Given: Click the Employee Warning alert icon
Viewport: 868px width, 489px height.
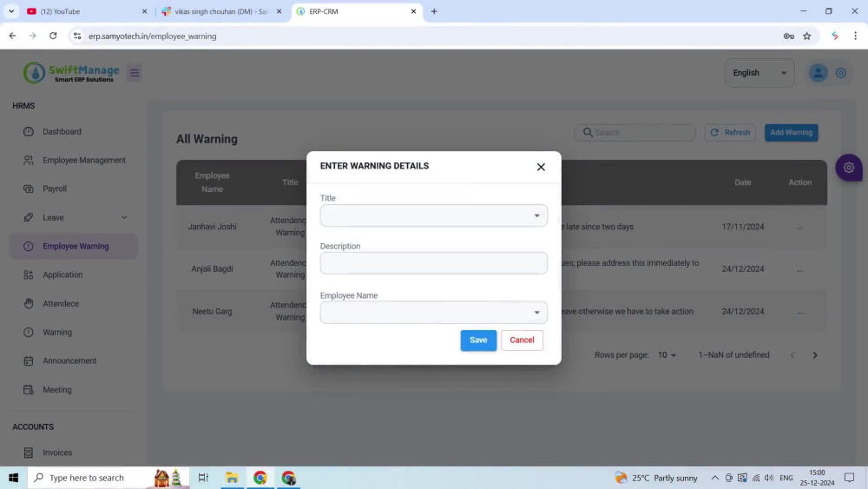Looking at the screenshot, I should 29,247.
